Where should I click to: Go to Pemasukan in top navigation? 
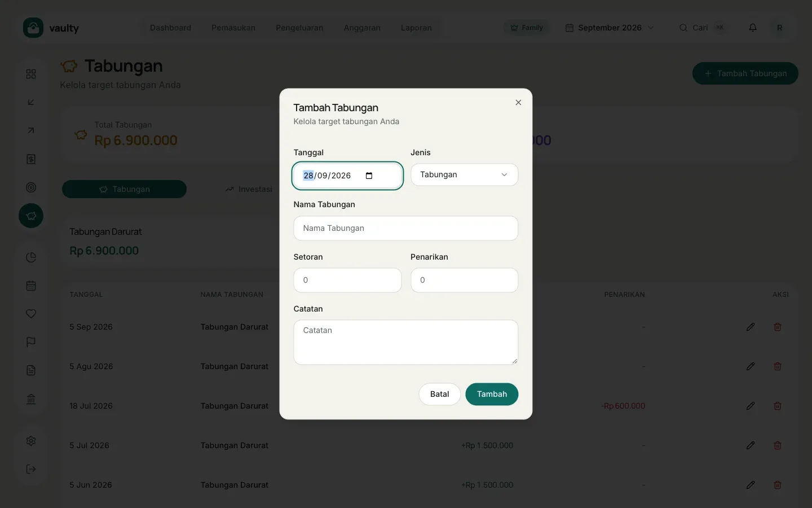[x=233, y=28]
